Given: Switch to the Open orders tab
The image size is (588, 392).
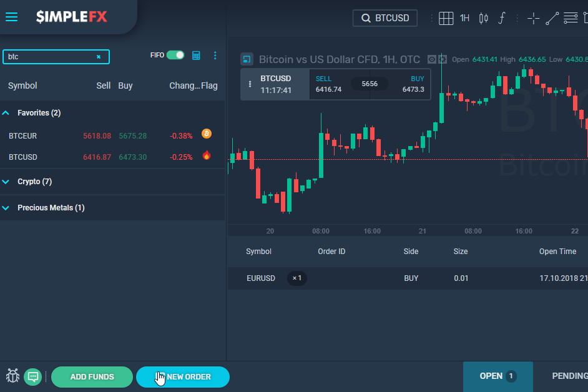Looking at the screenshot, I should (x=497, y=376).
